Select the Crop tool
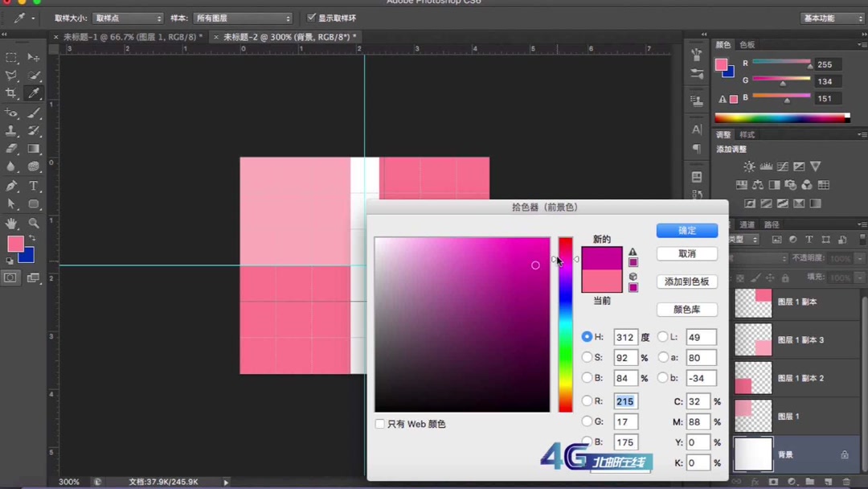868x489 pixels. tap(12, 94)
